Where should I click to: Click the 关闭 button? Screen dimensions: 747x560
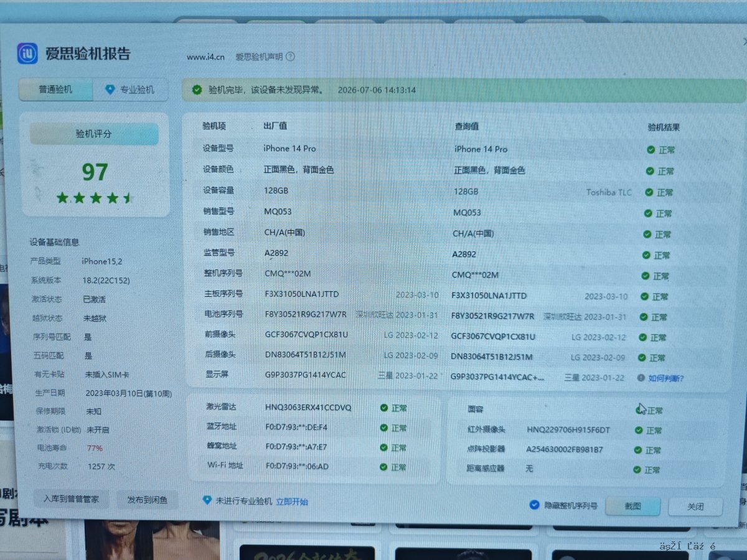(695, 507)
